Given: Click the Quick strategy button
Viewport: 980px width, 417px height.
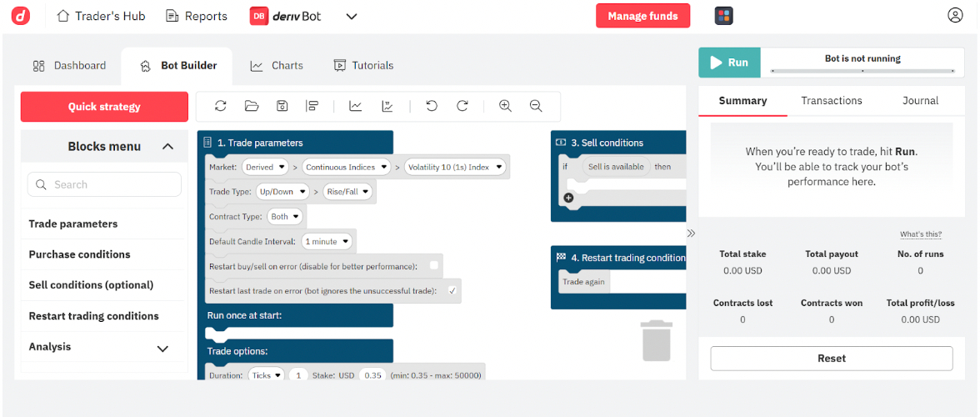Looking at the screenshot, I should click(104, 107).
